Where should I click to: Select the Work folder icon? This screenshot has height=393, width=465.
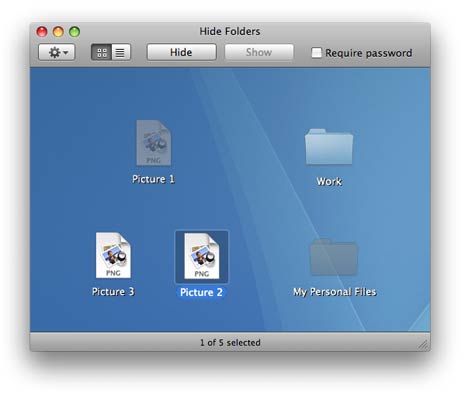coord(329,147)
